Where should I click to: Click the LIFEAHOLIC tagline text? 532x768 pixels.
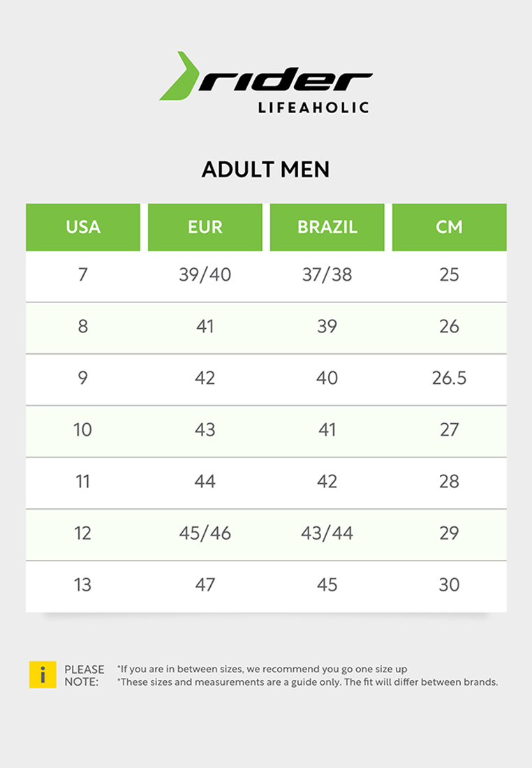(x=313, y=108)
